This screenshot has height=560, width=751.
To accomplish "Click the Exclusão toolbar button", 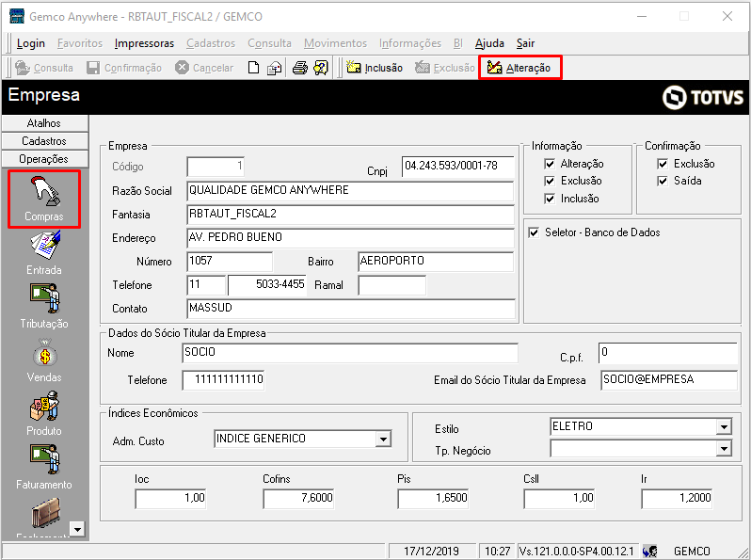I will pos(444,68).
